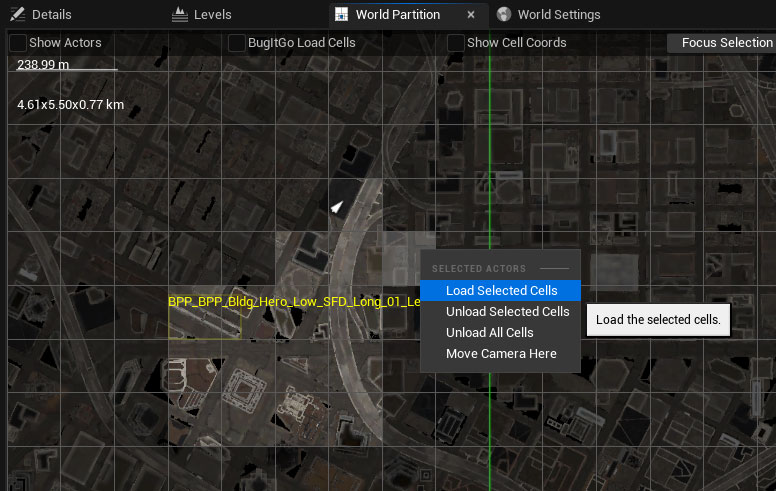Click the Details pencil icon
776x491 pixels.
coord(17,14)
